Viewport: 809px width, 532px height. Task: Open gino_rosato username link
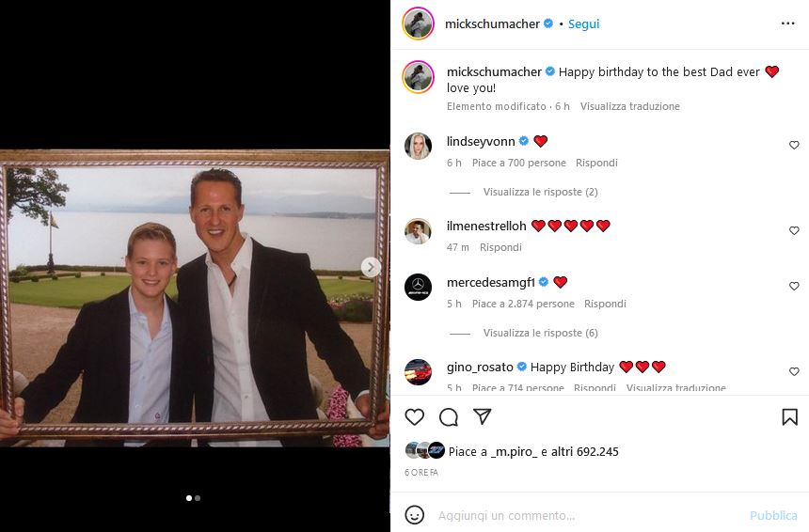pos(480,367)
